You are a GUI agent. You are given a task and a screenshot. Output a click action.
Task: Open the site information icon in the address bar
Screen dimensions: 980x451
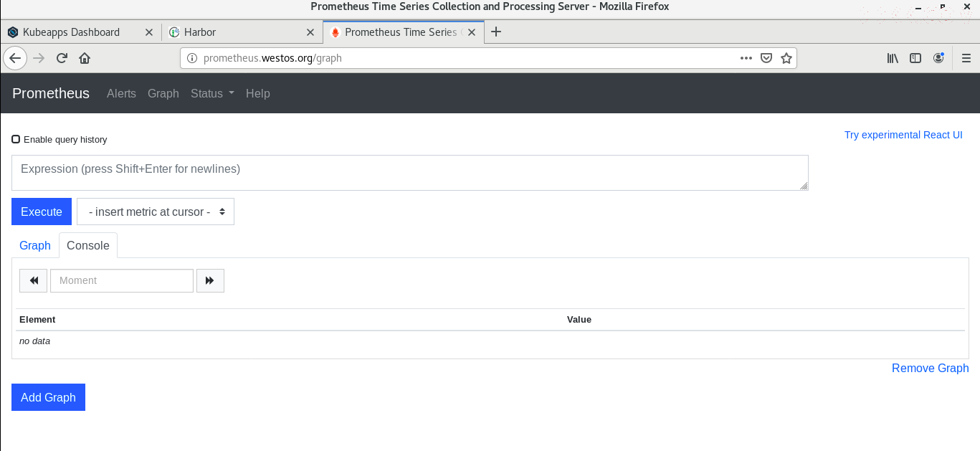(x=191, y=58)
